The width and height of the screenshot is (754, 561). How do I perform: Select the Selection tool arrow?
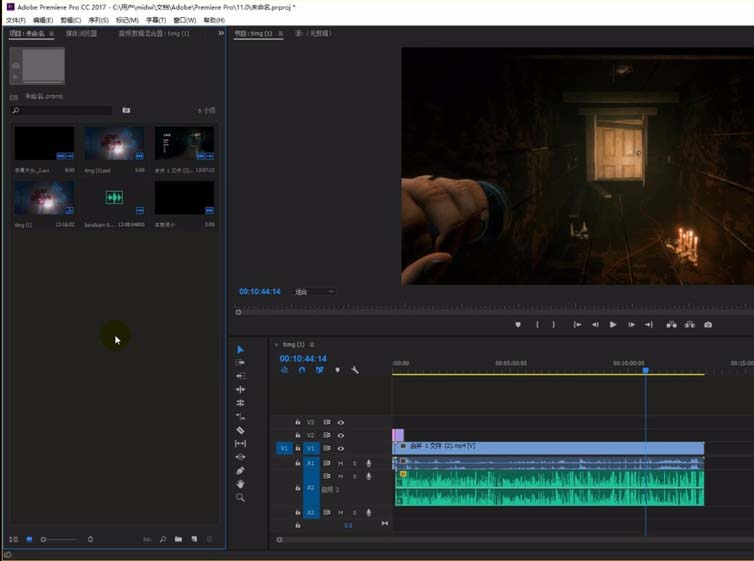coord(240,349)
